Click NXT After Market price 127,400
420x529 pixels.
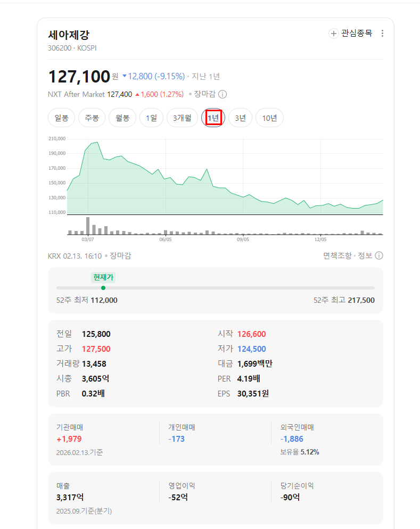[119, 95]
